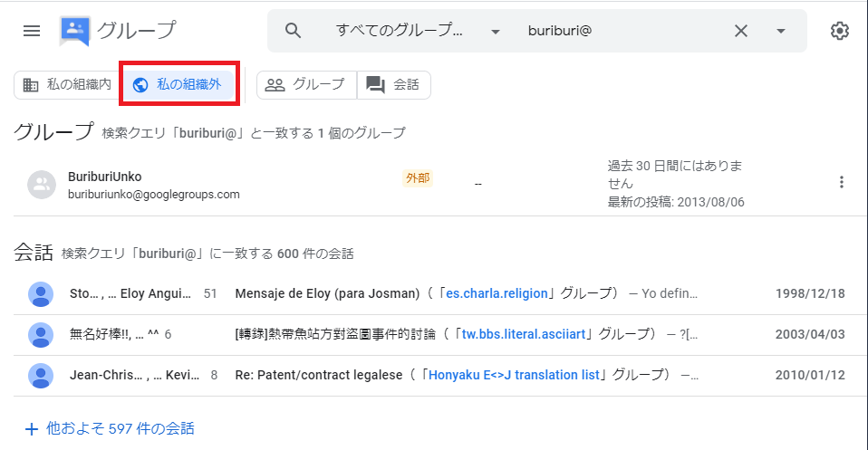Open the tw.bbs.literal.asciiart group link
Viewport: 868px width, 450px height.
click(525, 334)
